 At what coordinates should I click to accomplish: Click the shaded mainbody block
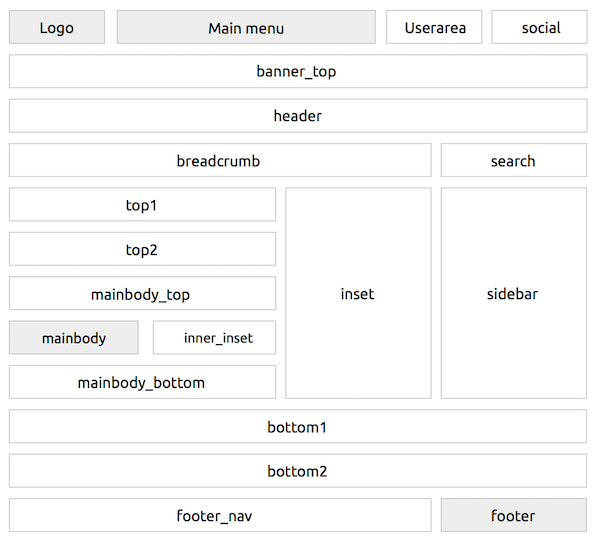point(74,338)
